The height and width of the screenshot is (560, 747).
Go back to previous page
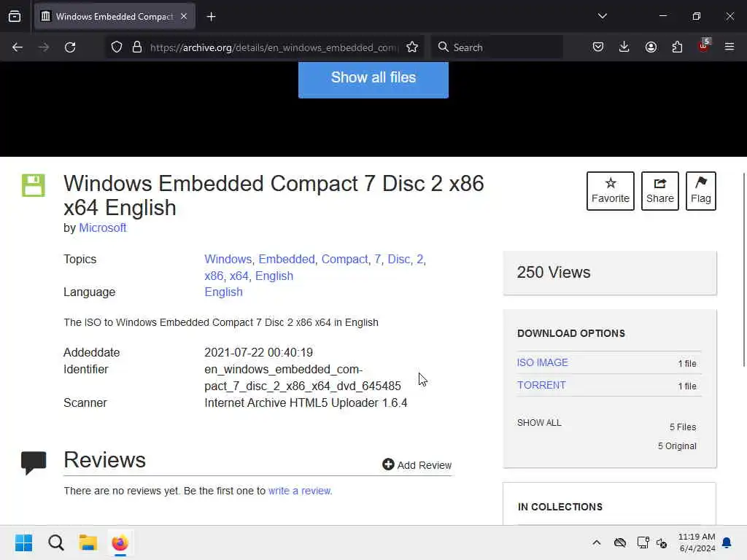(18, 47)
